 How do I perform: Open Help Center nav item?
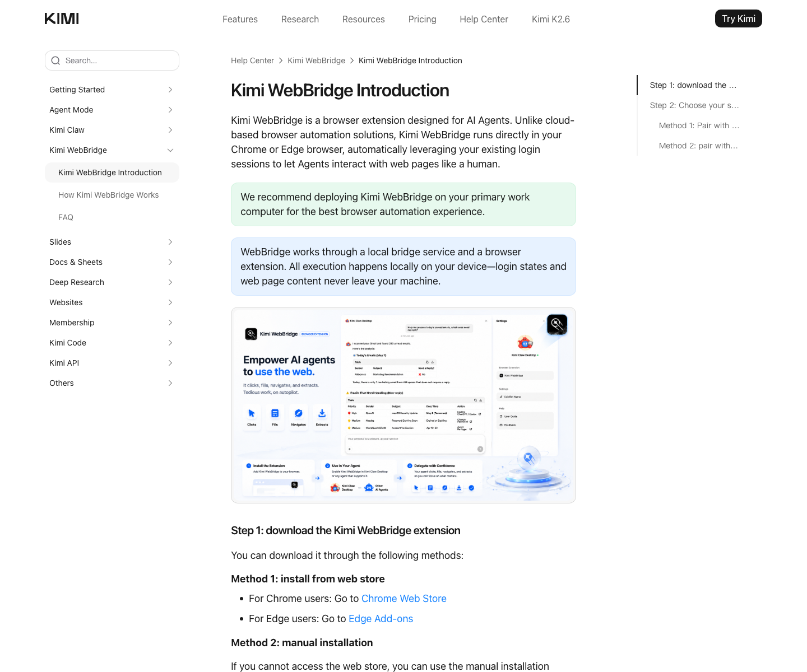point(484,19)
